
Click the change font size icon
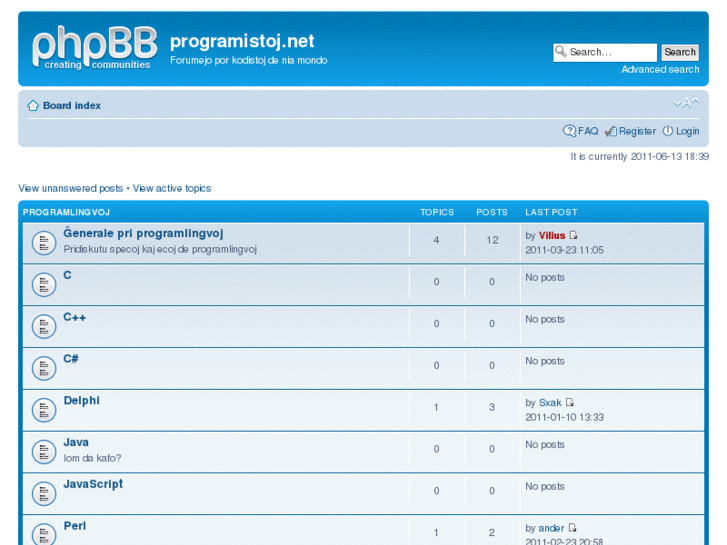(686, 103)
